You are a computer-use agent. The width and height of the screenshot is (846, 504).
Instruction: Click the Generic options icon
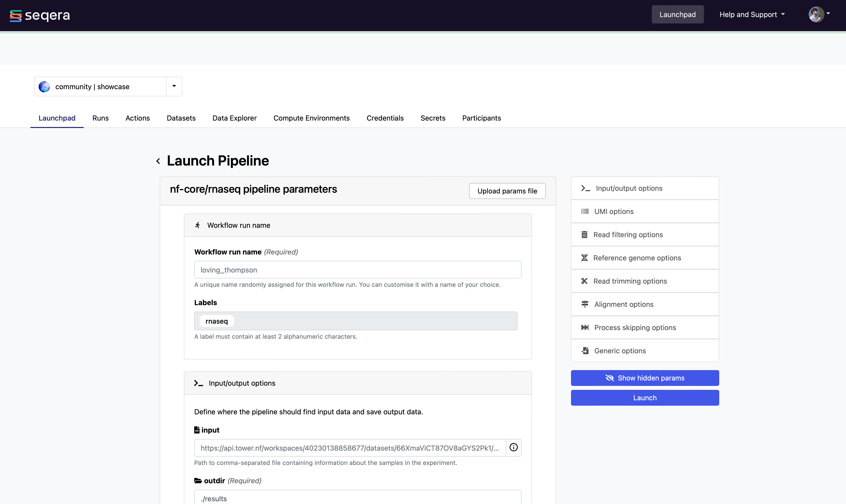585,351
